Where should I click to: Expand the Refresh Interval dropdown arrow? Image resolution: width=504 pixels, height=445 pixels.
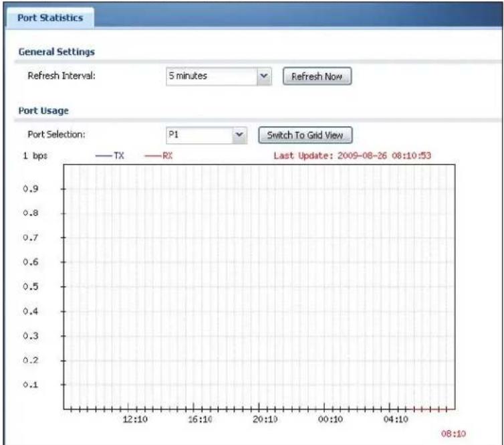(264, 76)
